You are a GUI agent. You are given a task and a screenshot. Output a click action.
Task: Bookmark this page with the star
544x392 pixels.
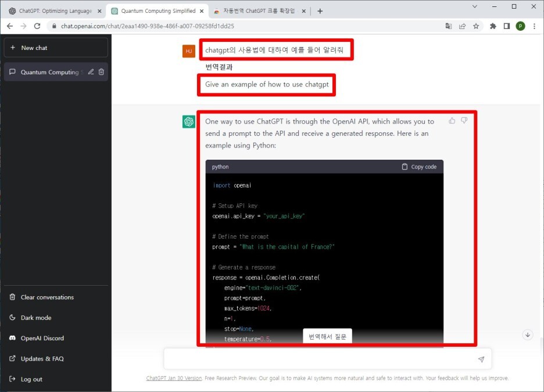[476, 26]
